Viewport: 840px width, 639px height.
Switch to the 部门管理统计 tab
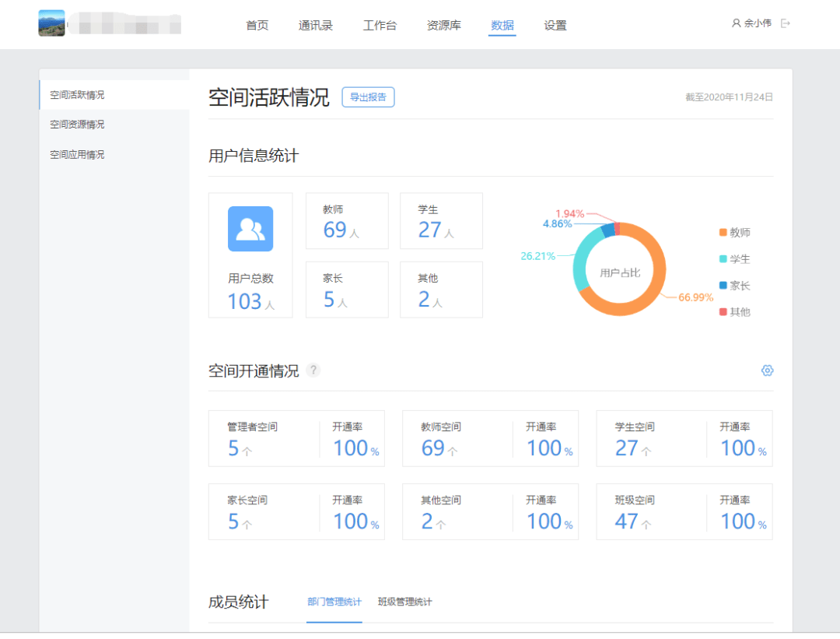point(334,602)
